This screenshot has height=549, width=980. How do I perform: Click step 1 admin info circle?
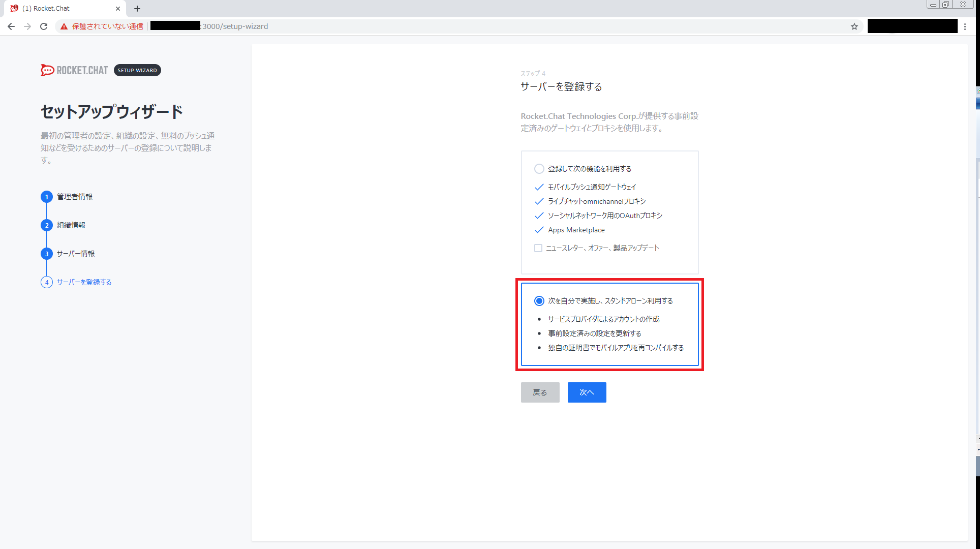[47, 197]
